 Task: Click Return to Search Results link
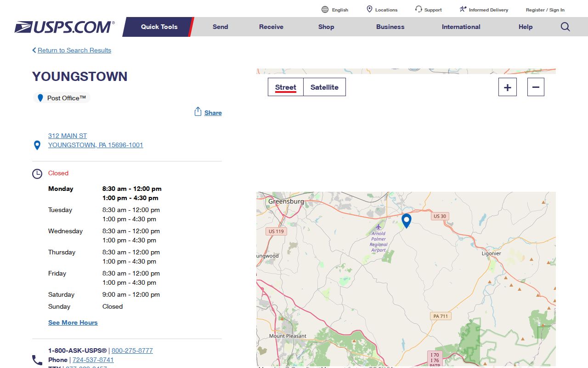pos(74,50)
